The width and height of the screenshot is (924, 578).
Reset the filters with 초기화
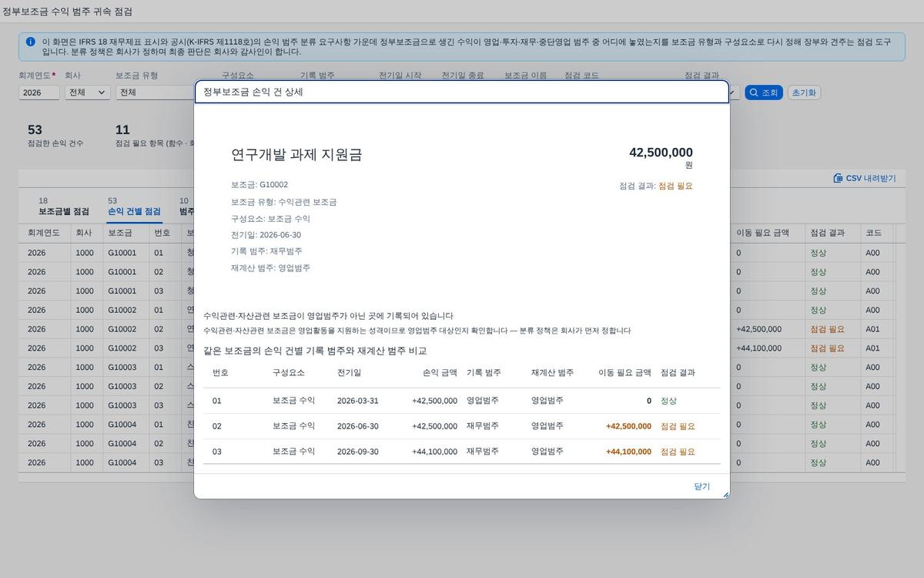click(804, 92)
